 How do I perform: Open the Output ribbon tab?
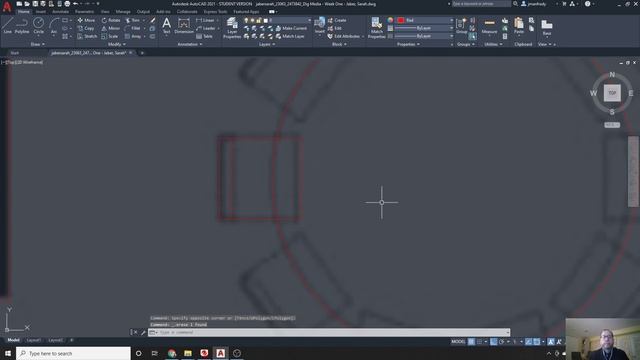[143, 11]
